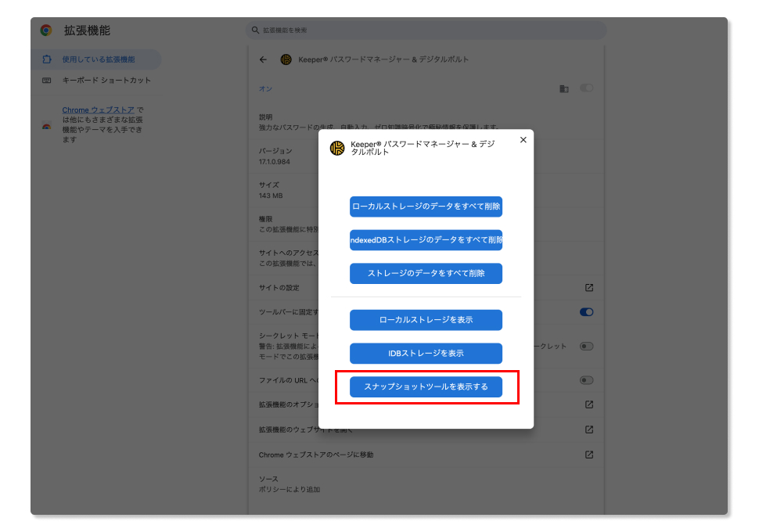The width and height of the screenshot is (759, 532).
Task: Click the Keeper icon in extension details header
Action: [286, 59]
